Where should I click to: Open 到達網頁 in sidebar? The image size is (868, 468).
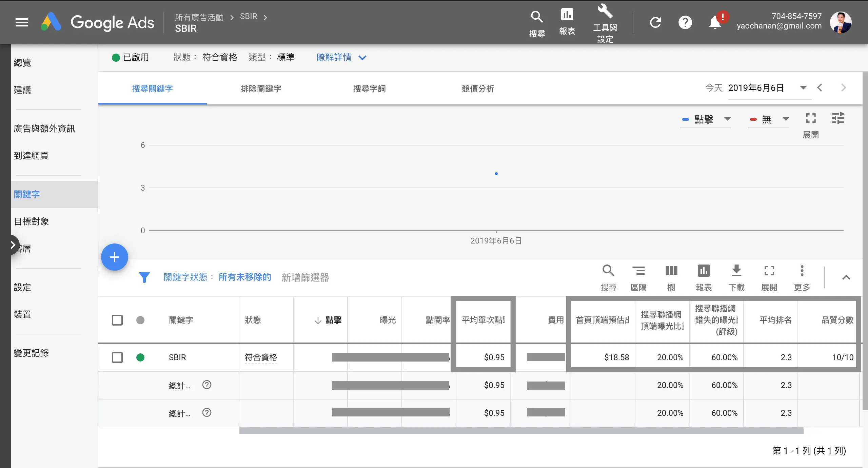[31, 155]
